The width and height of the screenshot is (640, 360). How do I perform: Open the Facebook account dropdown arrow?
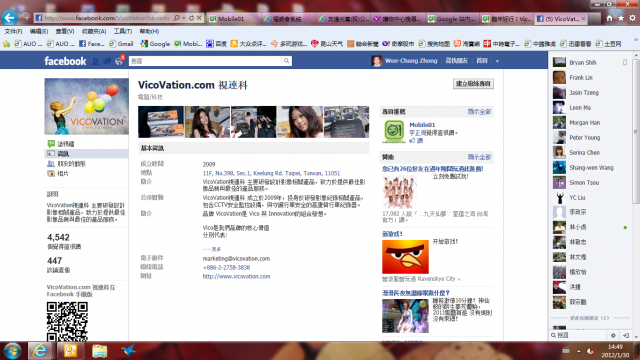point(497,61)
